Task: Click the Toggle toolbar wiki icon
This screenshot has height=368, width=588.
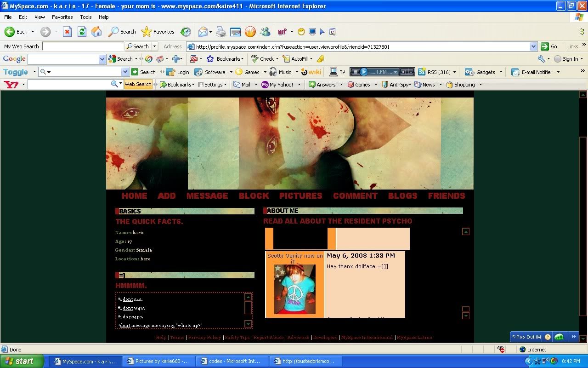Action: pos(311,72)
